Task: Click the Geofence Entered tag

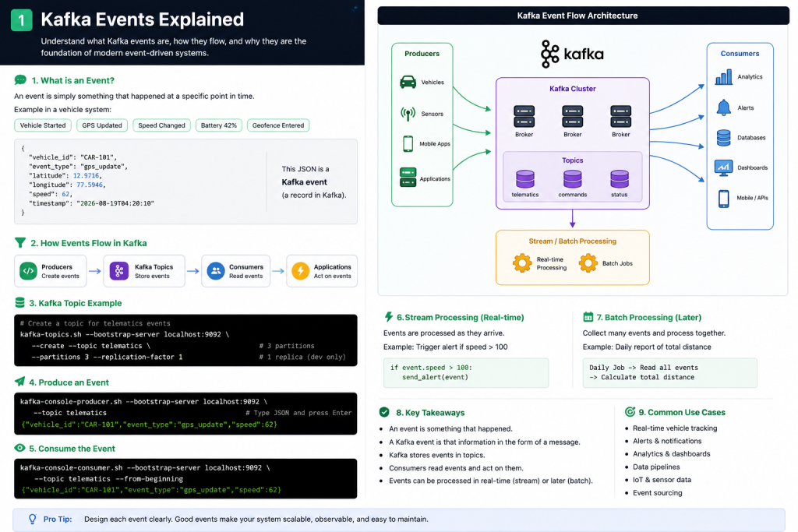Action: (278, 125)
